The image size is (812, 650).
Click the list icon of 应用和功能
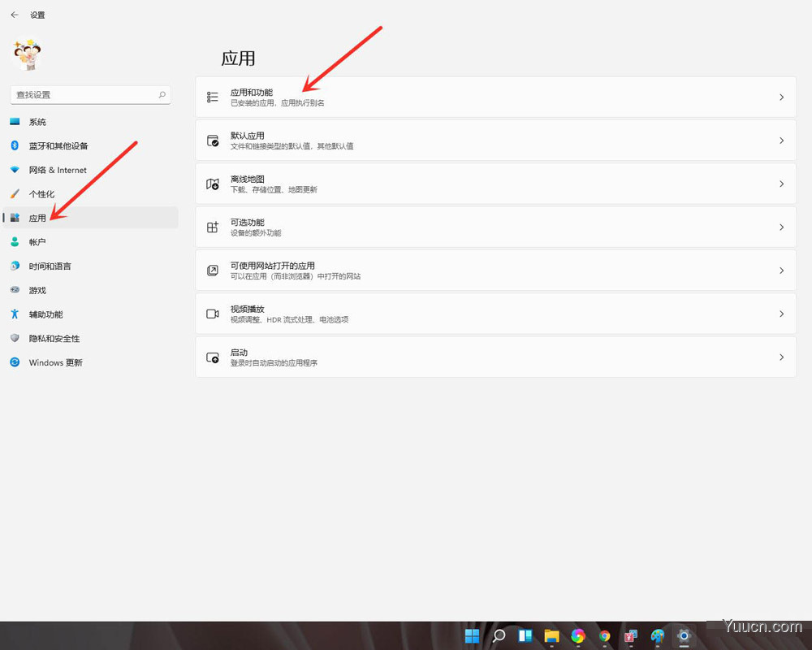(212, 97)
